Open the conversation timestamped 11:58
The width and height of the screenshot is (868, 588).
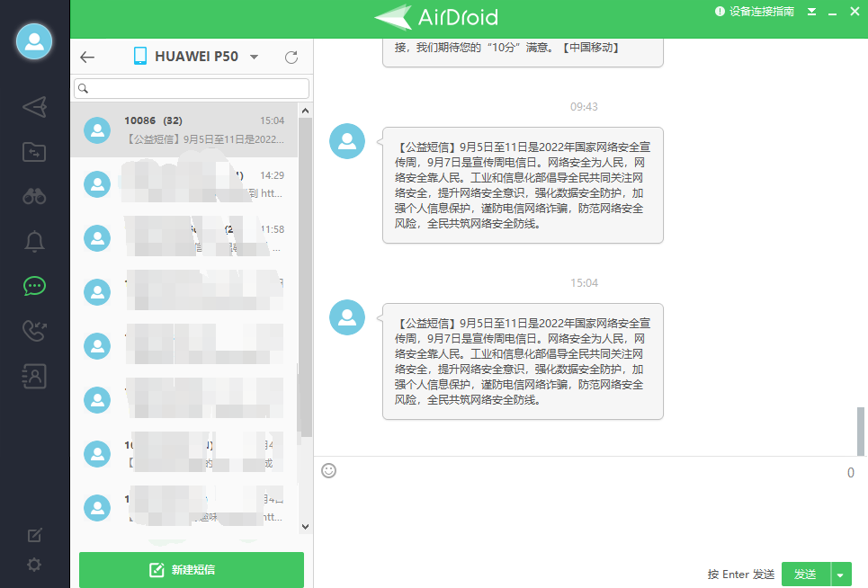point(184,238)
